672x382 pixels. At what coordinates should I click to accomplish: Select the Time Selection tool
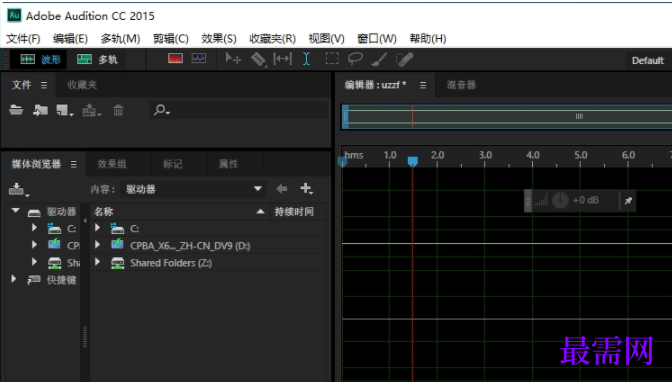pos(306,59)
